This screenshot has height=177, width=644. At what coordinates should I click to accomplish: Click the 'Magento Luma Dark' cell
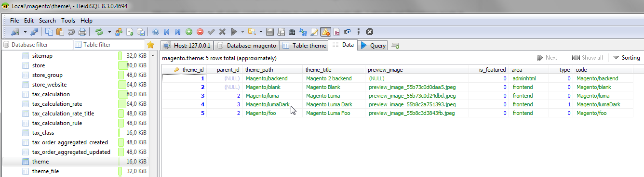pyautogui.click(x=334, y=104)
